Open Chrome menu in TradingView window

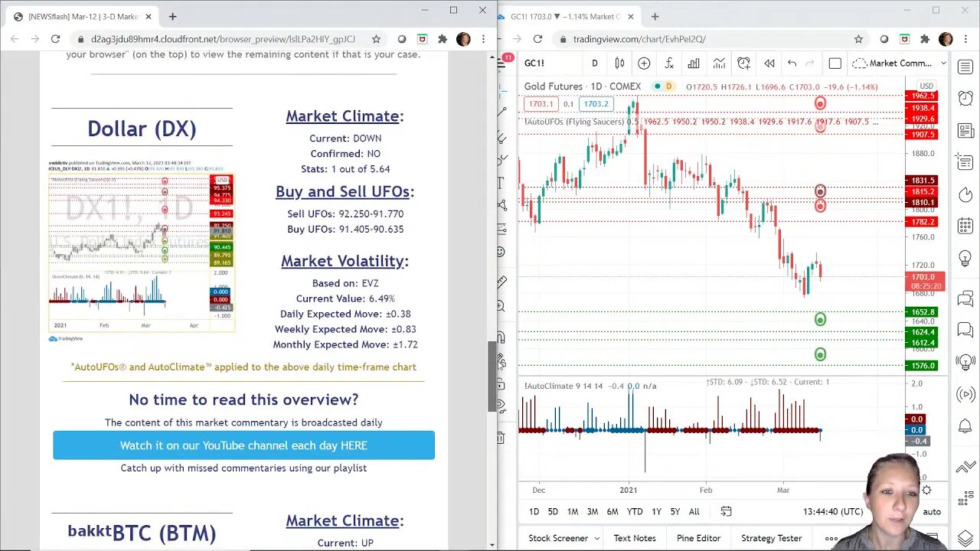pyautogui.click(x=965, y=39)
